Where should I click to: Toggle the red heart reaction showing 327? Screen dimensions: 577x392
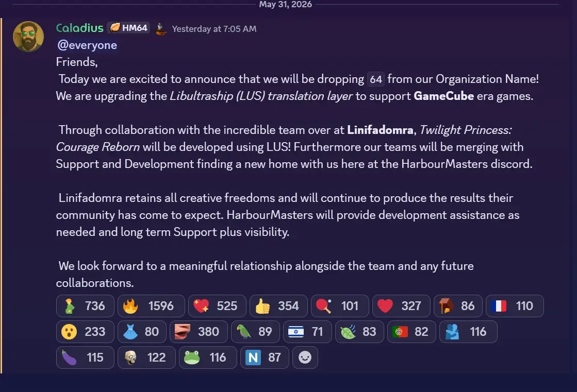coord(401,306)
